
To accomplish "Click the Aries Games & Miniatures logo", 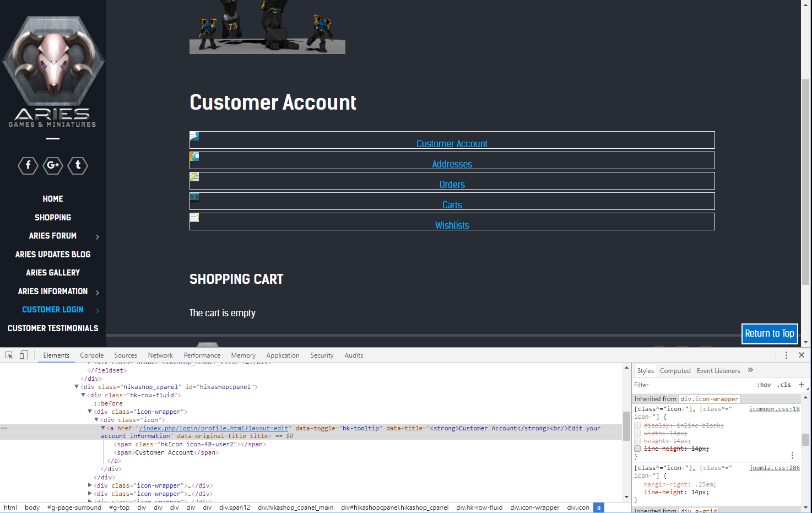I will tap(53, 72).
